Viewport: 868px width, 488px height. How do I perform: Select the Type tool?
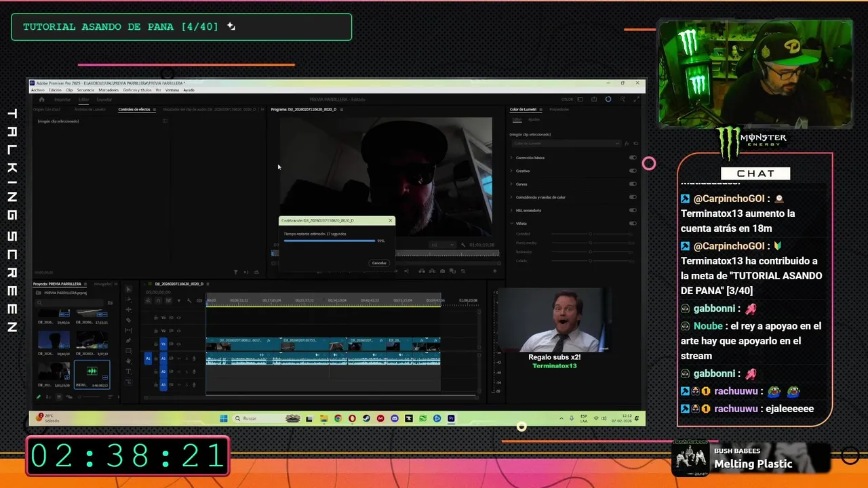point(129,371)
